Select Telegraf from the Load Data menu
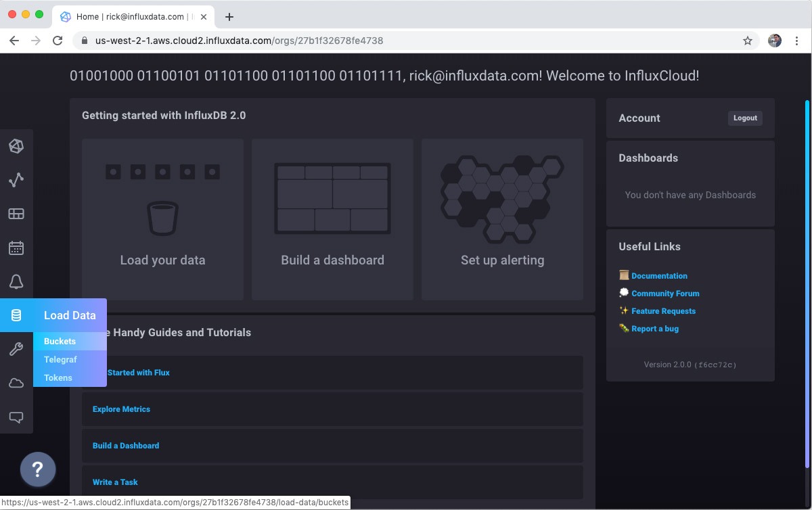This screenshot has height=510, width=812. [x=60, y=359]
